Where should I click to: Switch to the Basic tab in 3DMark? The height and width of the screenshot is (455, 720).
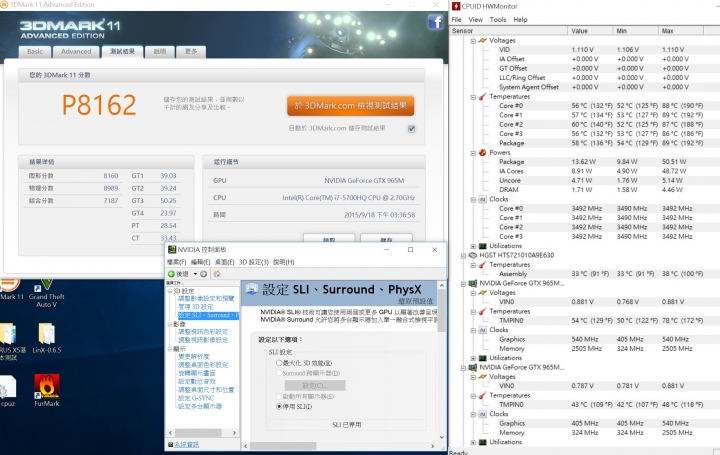(x=34, y=51)
